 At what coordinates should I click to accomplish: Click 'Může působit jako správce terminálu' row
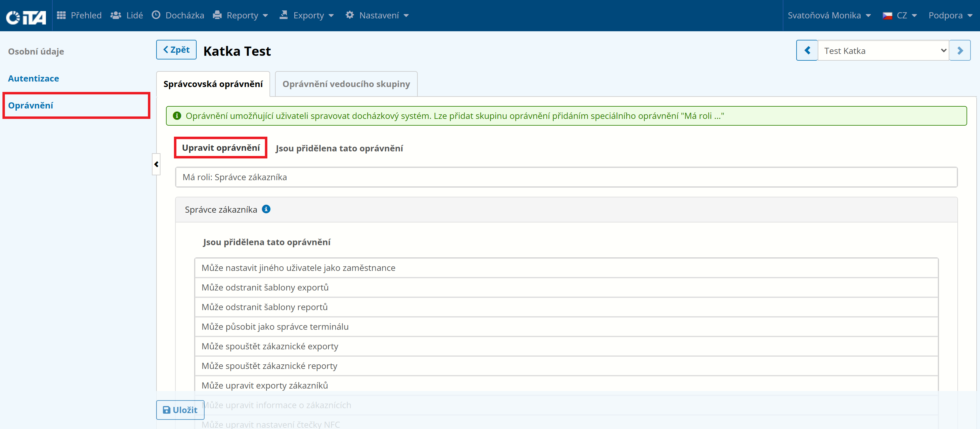(x=566, y=327)
